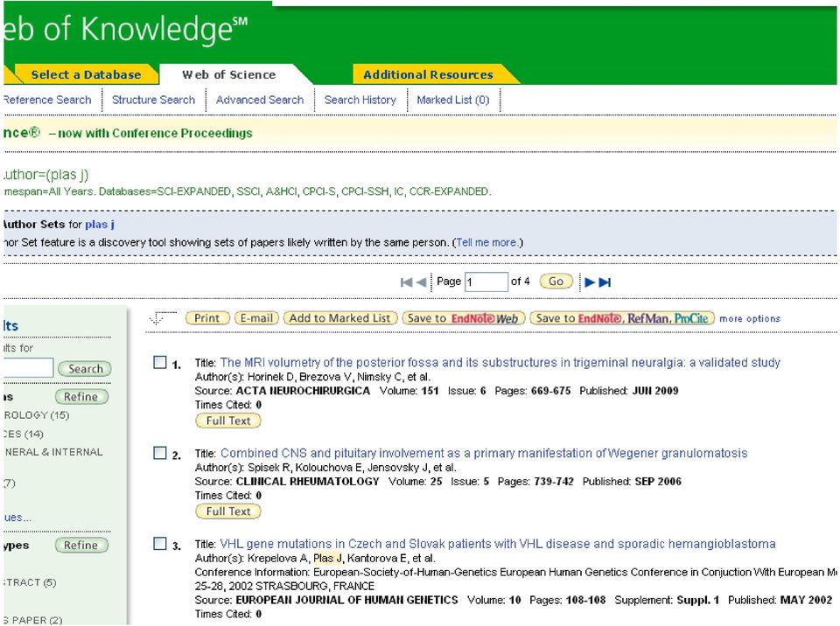Open the Web of Science tab

228,74
